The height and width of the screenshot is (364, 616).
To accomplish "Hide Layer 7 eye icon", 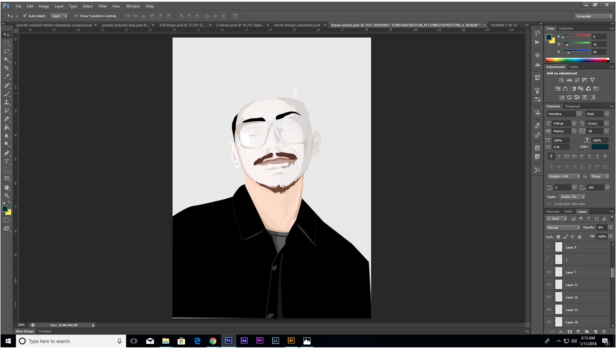I will (x=549, y=272).
